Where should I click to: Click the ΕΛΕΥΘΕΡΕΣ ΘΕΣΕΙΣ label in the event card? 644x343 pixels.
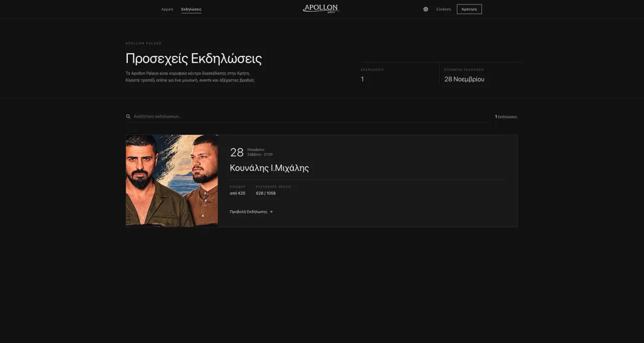(x=274, y=187)
